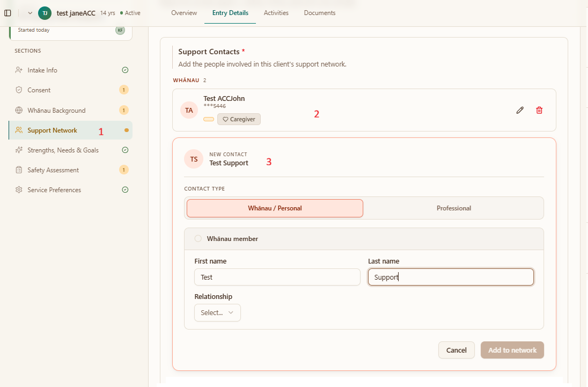Click Add to network button
The height and width of the screenshot is (387, 588).
pos(512,350)
